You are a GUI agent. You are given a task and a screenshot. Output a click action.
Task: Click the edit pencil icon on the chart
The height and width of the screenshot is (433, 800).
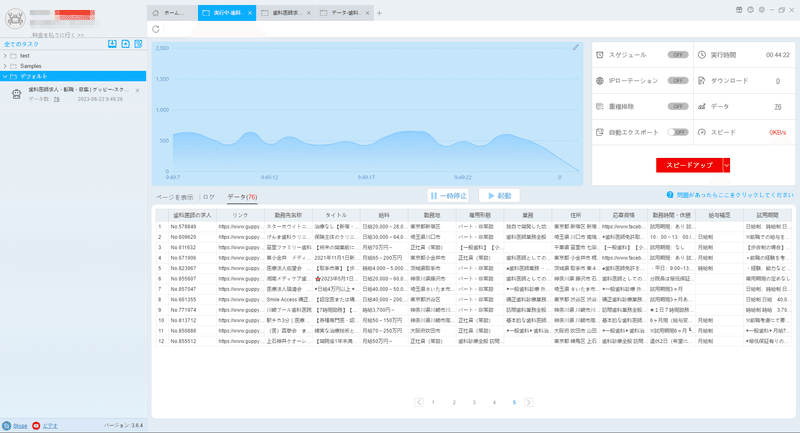pos(576,47)
